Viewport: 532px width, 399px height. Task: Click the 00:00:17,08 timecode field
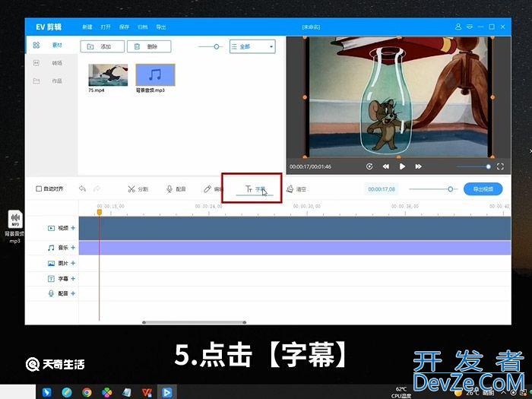(382, 189)
